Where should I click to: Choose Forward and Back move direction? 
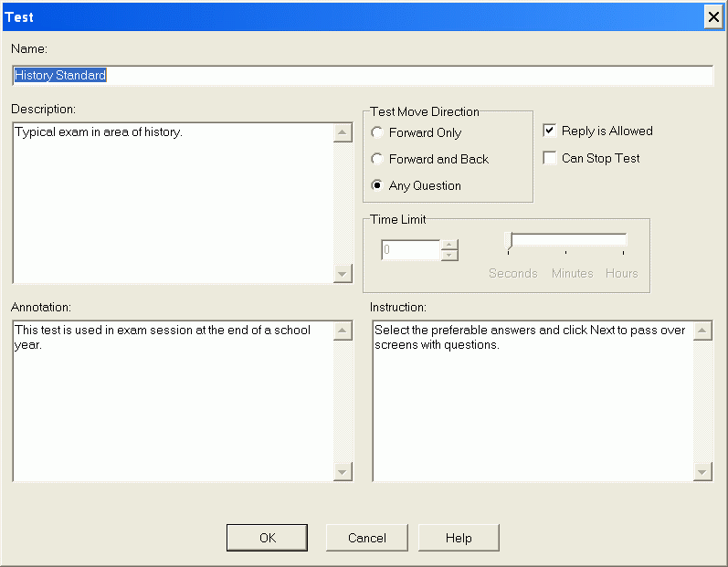(377, 159)
